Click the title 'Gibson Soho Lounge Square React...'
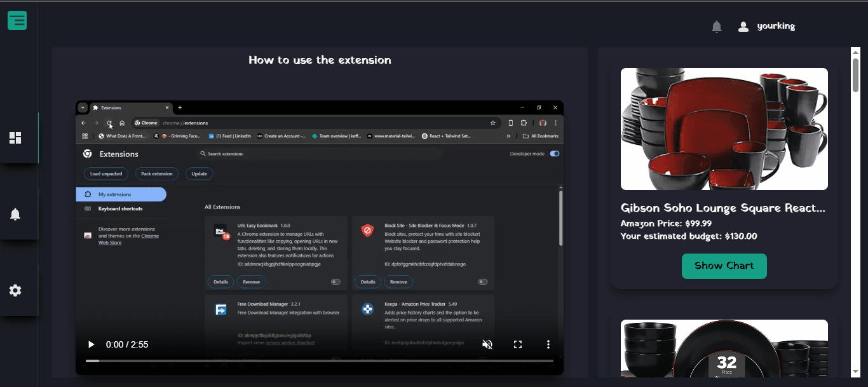The height and width of the screenshot is (387, 868). [723, 208]
